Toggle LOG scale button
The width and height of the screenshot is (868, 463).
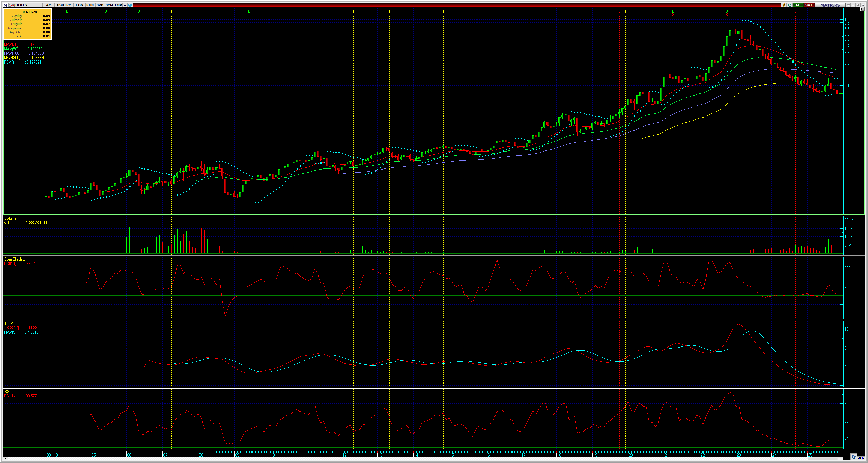79,5
